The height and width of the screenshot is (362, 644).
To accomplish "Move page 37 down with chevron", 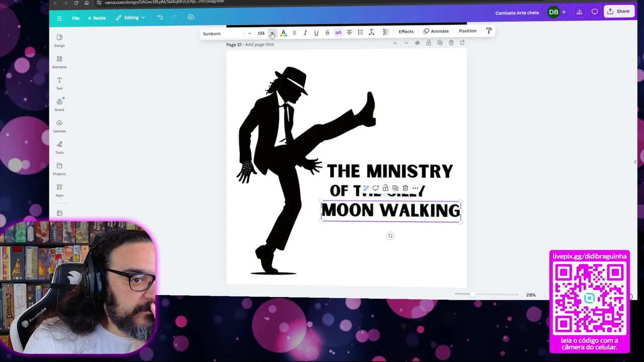I will coord(406,43).
